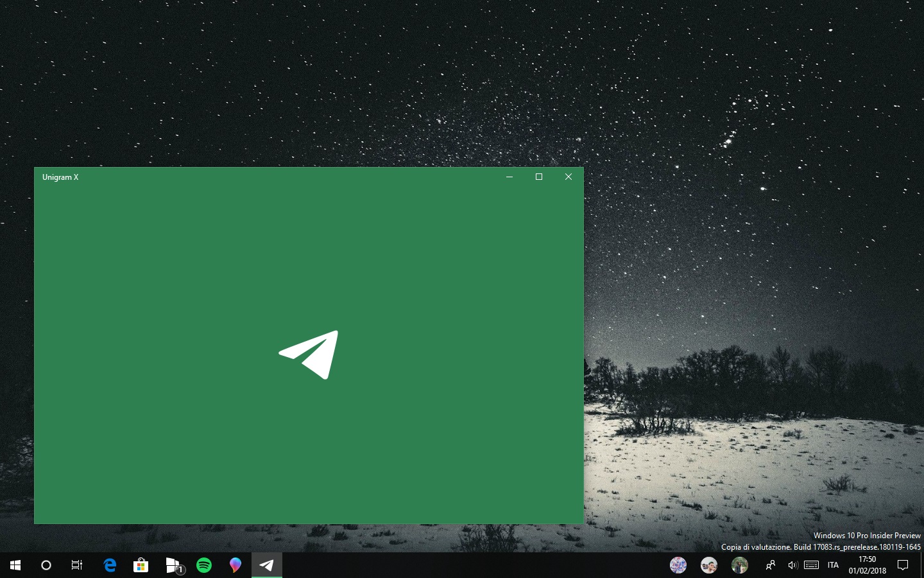Viewport: 924px width, 578px height.
Task: Open the volume speaker control
Action: [793, 565]
